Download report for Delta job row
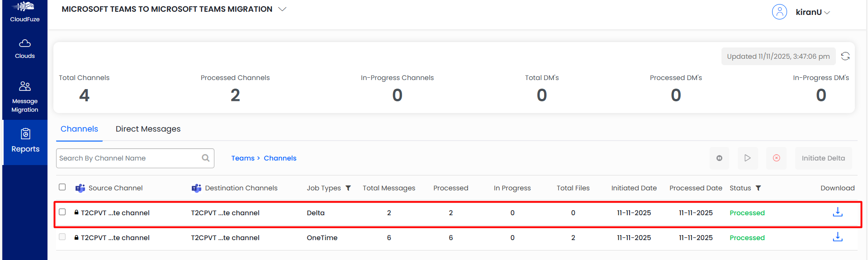Image resolution: width=868 pixels, height=260 pixels. [838, 212]
